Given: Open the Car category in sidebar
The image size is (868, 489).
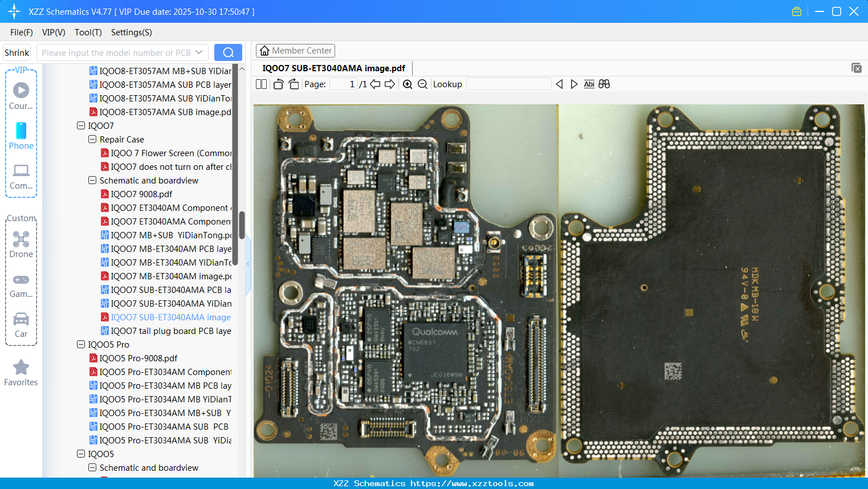Looking at the screenshot, I should [21, 325].
